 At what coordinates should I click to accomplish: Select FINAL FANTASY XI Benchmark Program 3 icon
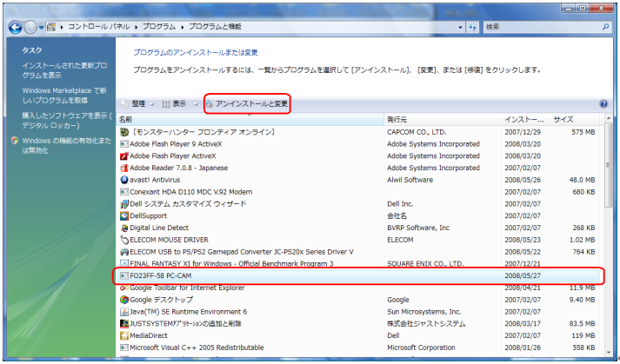pyautogui.click(x=124, y=263)
